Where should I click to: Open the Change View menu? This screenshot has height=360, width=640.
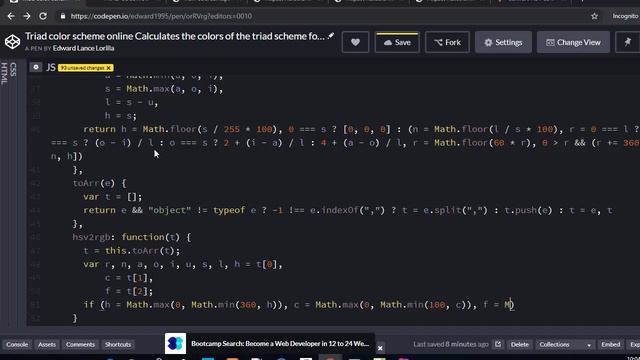click(573, 42)
